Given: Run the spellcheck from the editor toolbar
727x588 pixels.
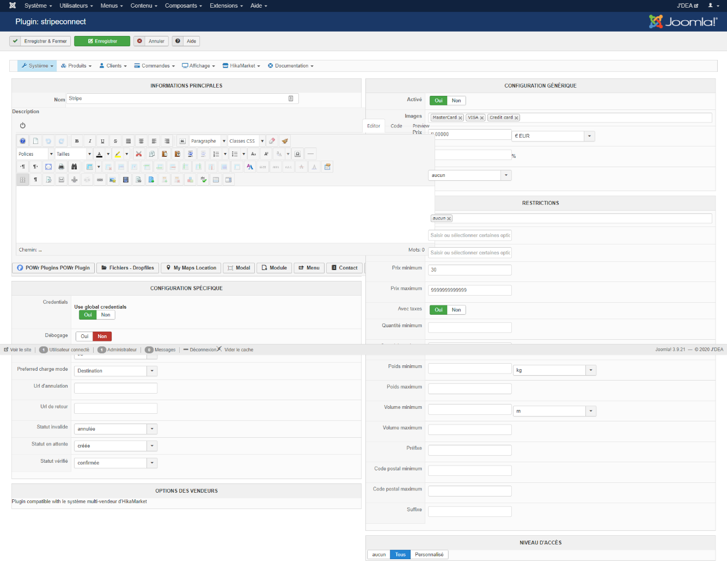Looking at the screenshot, I should point(203,180).
